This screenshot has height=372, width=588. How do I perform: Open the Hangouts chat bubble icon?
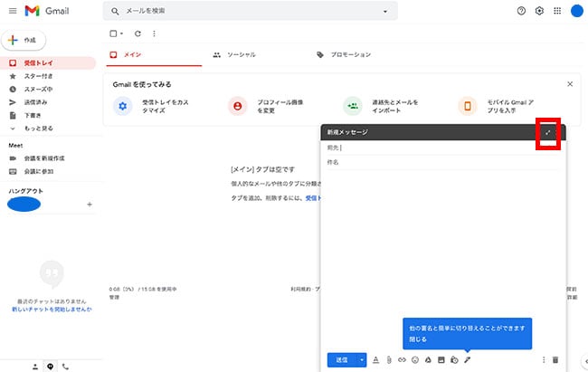51,367
